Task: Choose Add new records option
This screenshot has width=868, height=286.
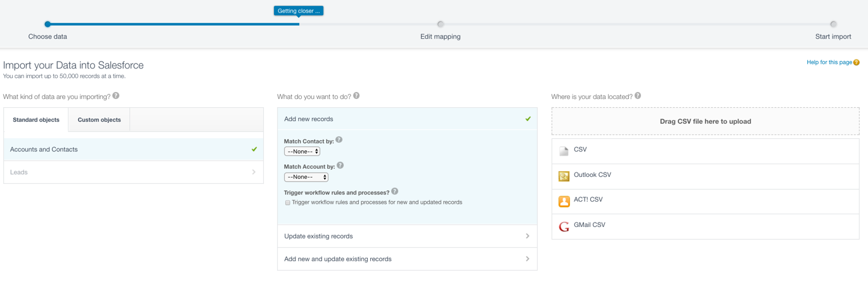Action: (407, 119)
